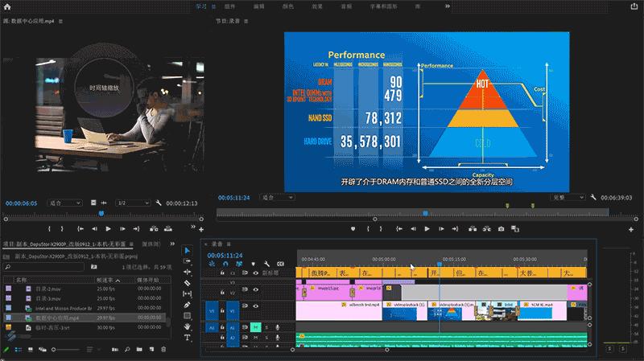The image size is (644, 361).
Task: Open Source monitor resolution dropdown '1/2'
Action: pos(131,203)
